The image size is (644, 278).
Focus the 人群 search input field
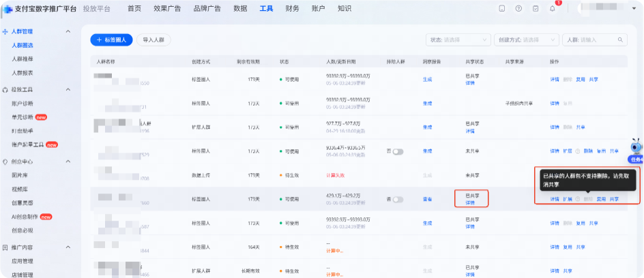[595, 40]
